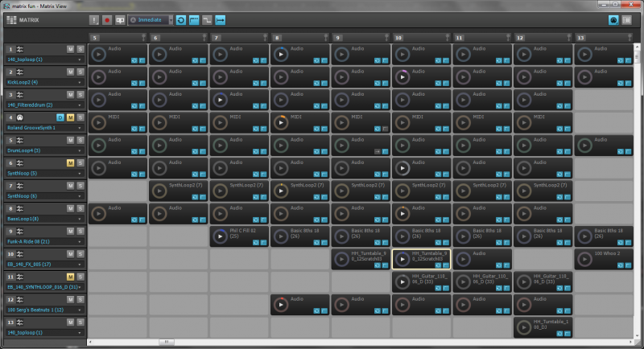The image size is (644, 349).
Task: Unmute row 11 EB_140_SYNTHLOOP track
Action: point(70,275)
